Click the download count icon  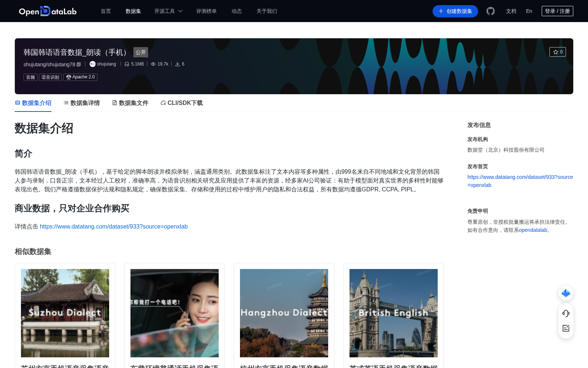click(x=178, y=64)
